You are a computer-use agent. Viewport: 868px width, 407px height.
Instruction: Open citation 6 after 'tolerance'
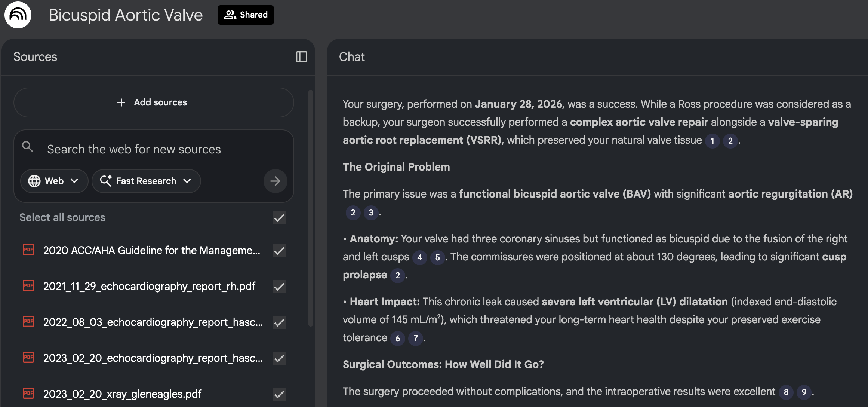397,339
